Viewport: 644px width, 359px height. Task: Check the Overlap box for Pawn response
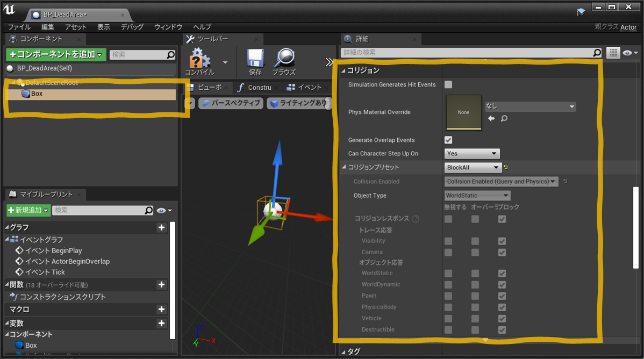(475, 296)
